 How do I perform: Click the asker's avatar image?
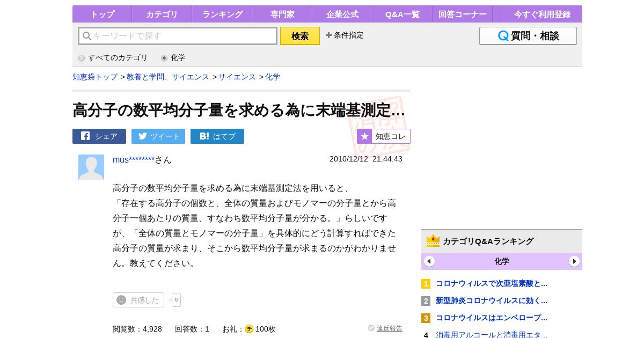coord(91,167)
